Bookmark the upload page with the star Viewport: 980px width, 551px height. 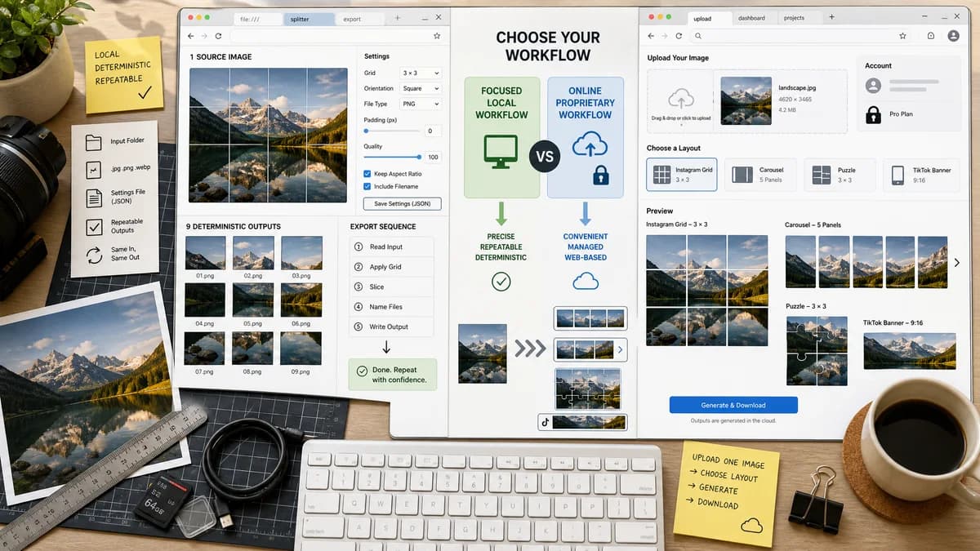coord(902,36)
